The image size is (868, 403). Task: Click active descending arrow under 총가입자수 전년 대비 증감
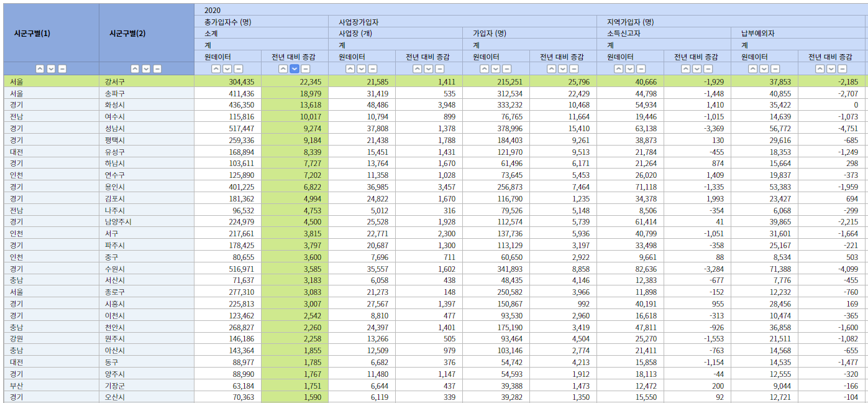[295, 69]
